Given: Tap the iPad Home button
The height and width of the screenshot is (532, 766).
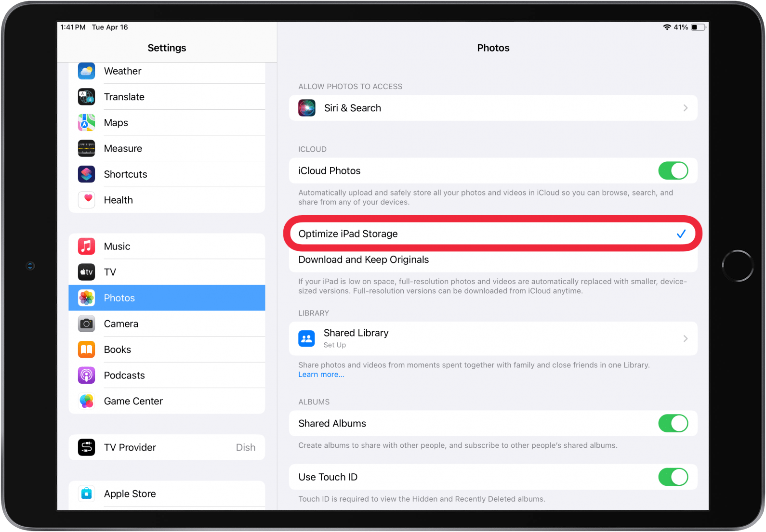Looking at the screenshot, I should pyautogui.click(x=738, y=266).
